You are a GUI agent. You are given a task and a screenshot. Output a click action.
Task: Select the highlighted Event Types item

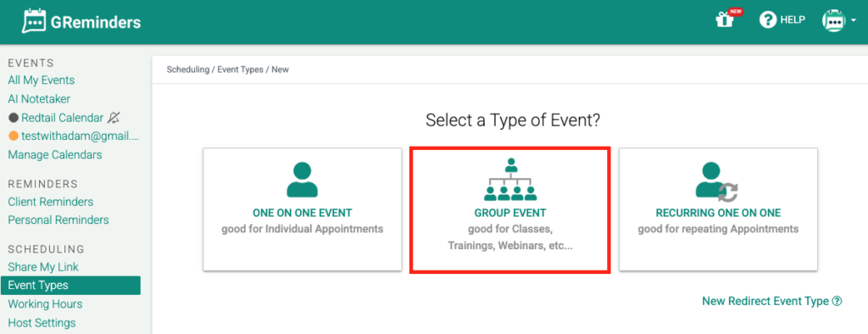point(70,286)
